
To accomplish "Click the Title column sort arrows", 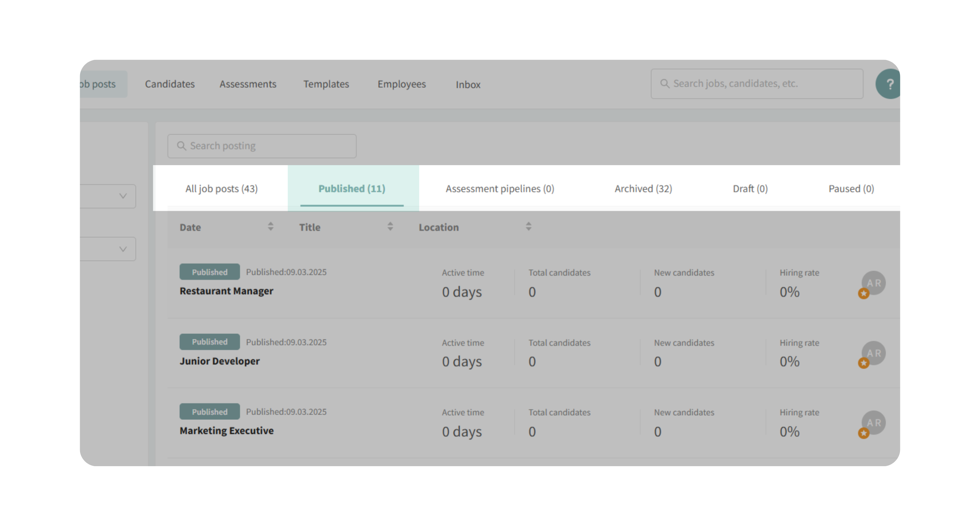I will 390,227.
